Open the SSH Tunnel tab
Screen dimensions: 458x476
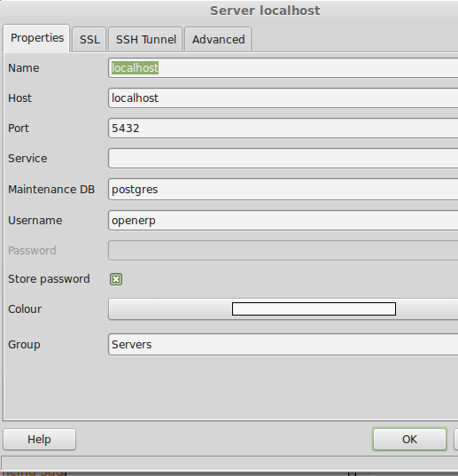pyautogui.click(x=146, y=40)
